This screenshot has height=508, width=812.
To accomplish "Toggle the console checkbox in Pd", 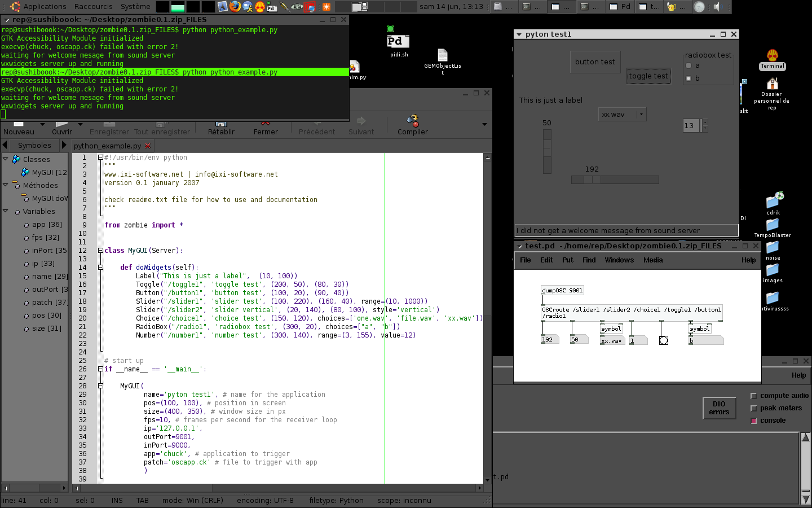I will 754,421.
